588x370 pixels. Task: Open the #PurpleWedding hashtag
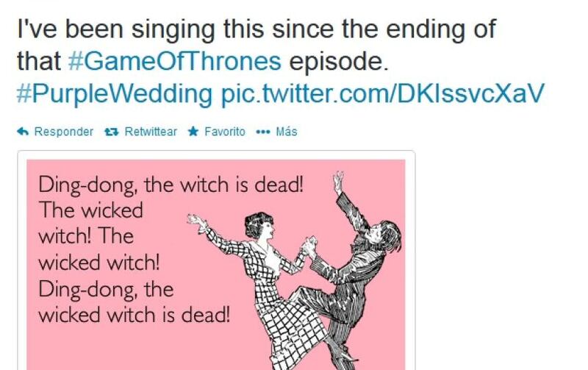point(115,94)
